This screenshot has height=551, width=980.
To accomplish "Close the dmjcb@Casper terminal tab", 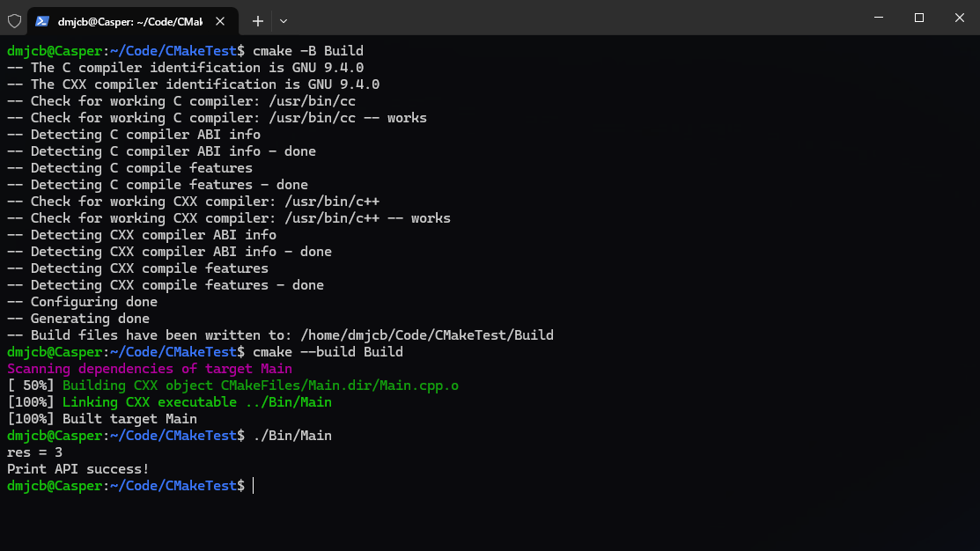I will click(x=220, y=21).
